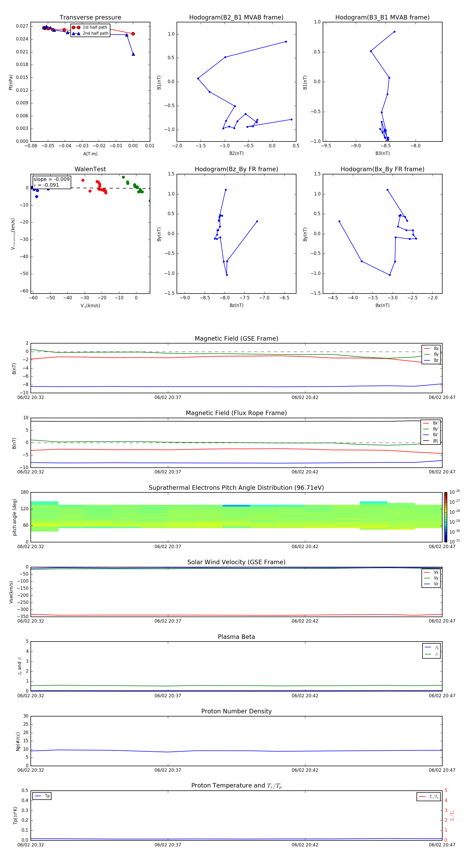Click the 'Tp' legend entry
Image resolution: width=473 pixels, height=868 pixels.
point(42,796)
